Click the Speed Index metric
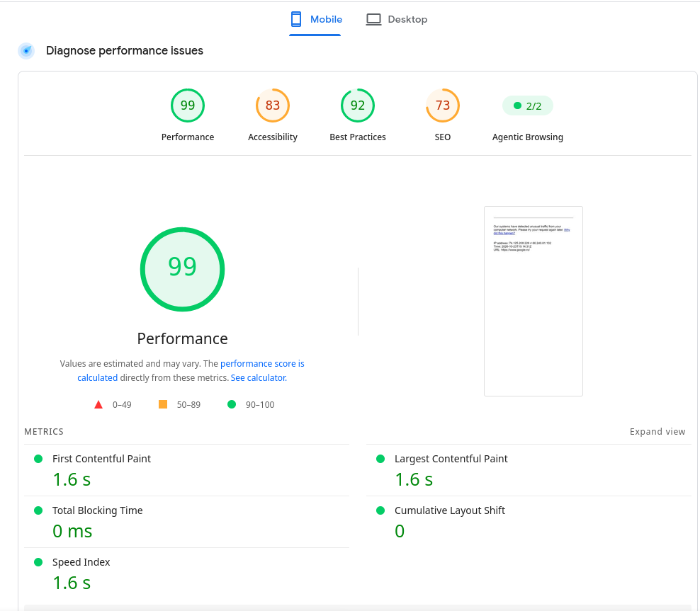Image resolution: width=700 pixels, height=611 pixels. click(x=186, y=573)
